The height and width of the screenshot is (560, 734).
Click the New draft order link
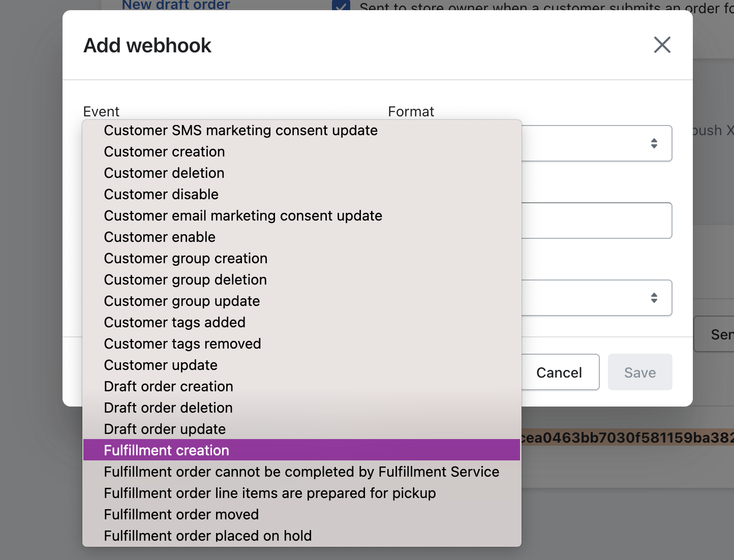[x=176, y=5]
